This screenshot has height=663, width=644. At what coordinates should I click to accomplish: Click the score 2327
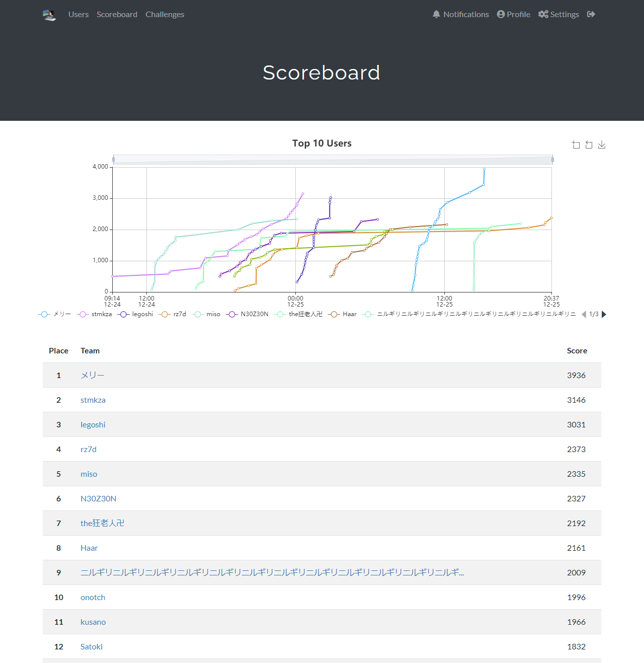click(576, 498)
